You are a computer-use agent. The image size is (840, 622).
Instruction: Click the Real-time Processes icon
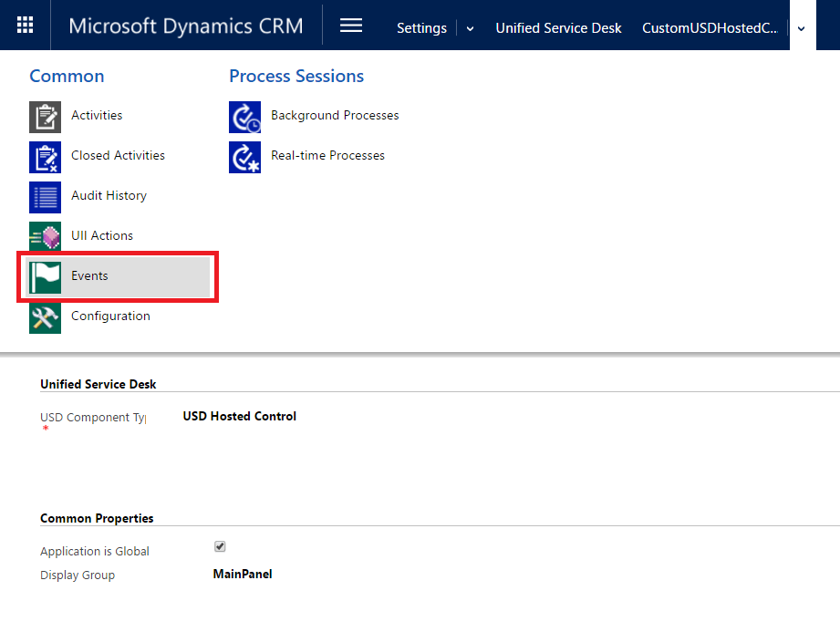click(244, 156)
